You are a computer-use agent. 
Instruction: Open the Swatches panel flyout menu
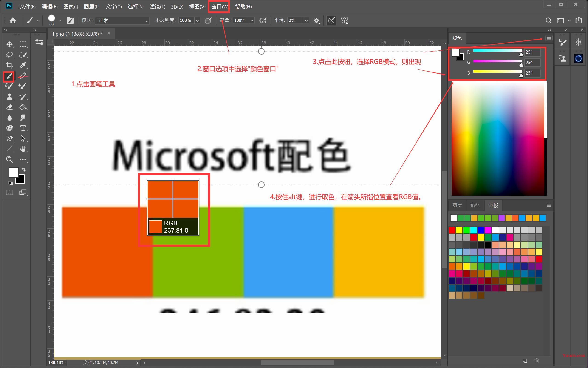[x=549, y=205]
